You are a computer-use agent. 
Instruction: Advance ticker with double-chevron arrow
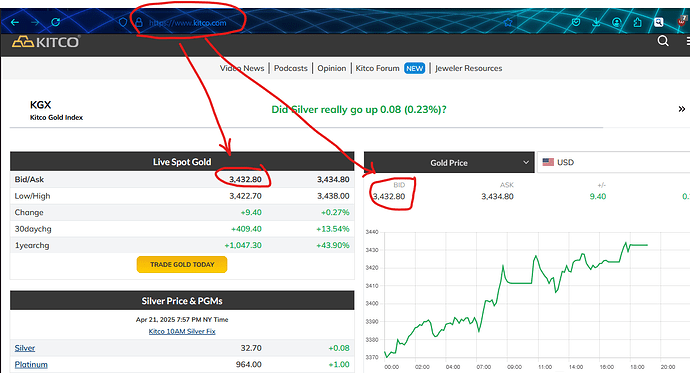pos(682,109)
